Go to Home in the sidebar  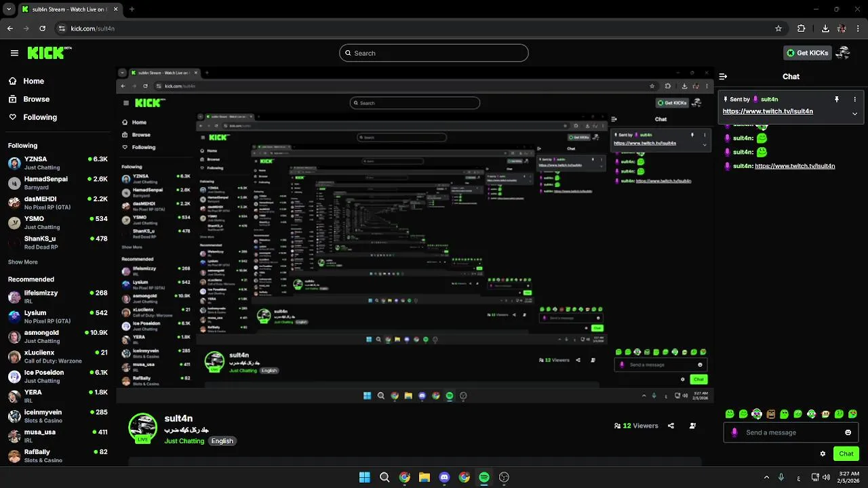point(26,81)
